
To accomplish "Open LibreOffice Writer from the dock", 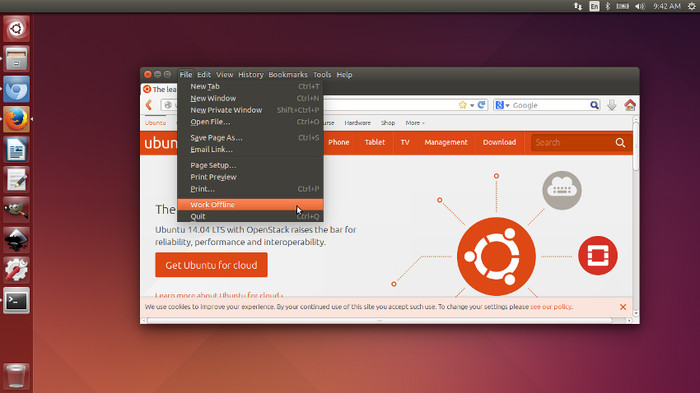I will click(17, 150).
